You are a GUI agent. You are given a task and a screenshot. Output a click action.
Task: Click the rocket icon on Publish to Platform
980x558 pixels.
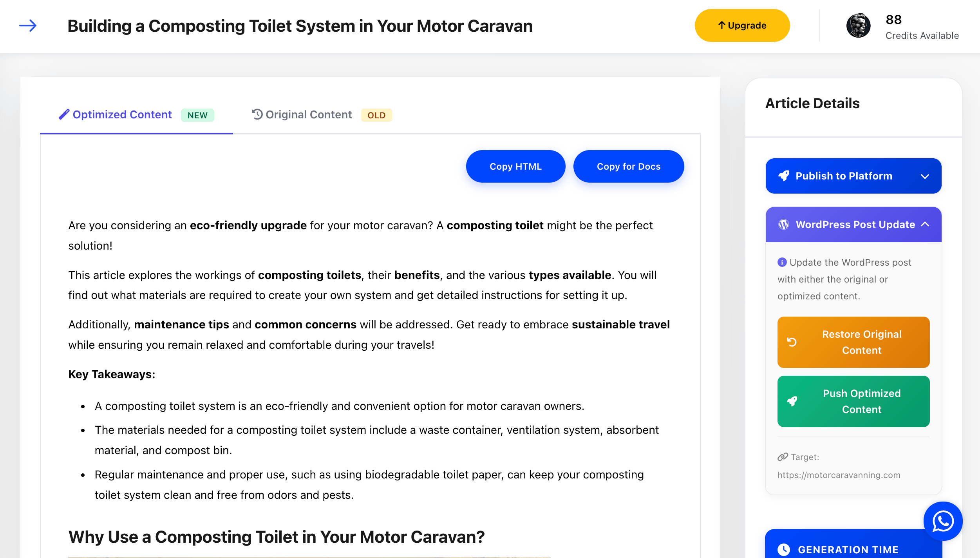click(x=784, y=176)
